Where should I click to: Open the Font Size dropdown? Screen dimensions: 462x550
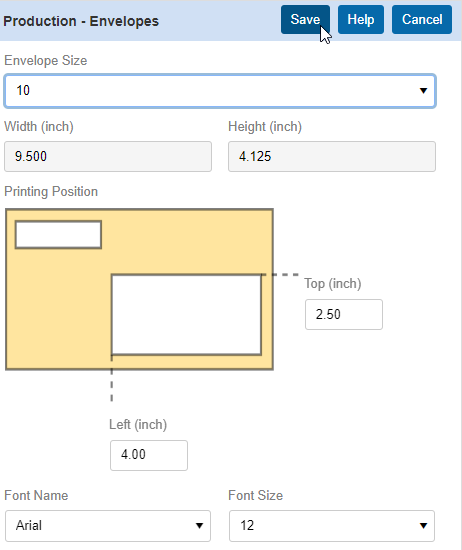(332, 526)
